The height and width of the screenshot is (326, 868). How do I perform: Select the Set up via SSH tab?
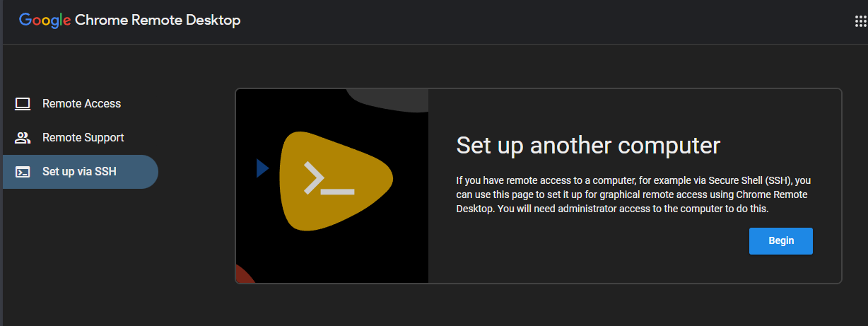[81, 172]
